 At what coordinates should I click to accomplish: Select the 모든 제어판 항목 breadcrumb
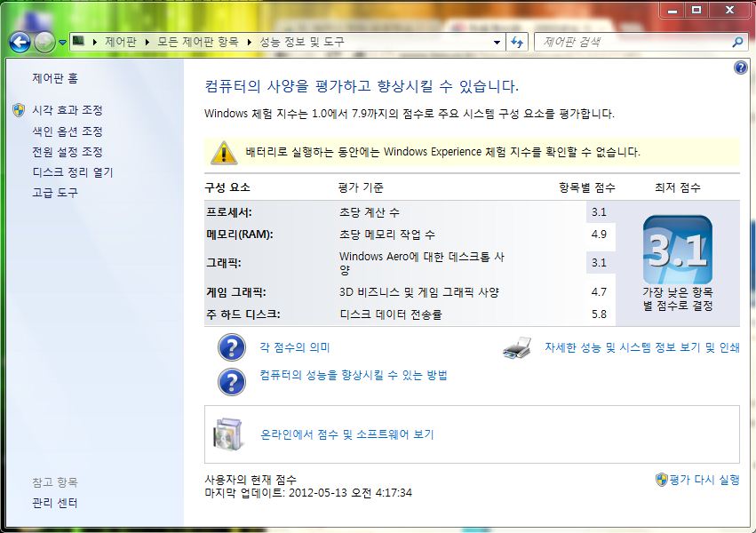tap(198, 42)
